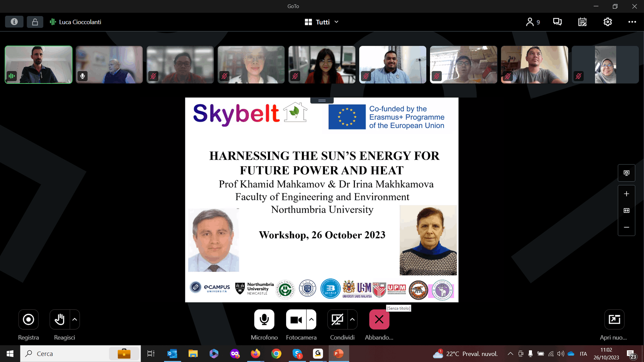The height and width of the screenshot is (362, 644).
Task: Open Firefox from the taskbar
Action: coord(255,354)
